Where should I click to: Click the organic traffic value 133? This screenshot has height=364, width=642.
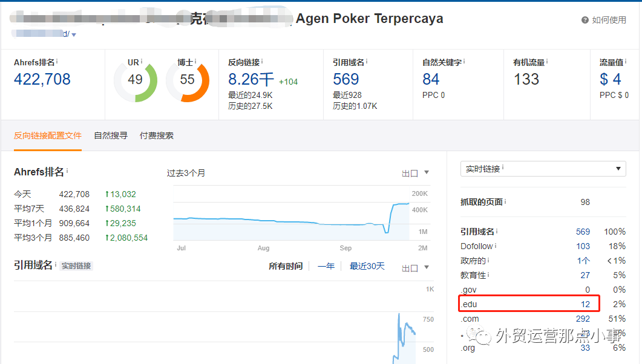click(526, 79)
